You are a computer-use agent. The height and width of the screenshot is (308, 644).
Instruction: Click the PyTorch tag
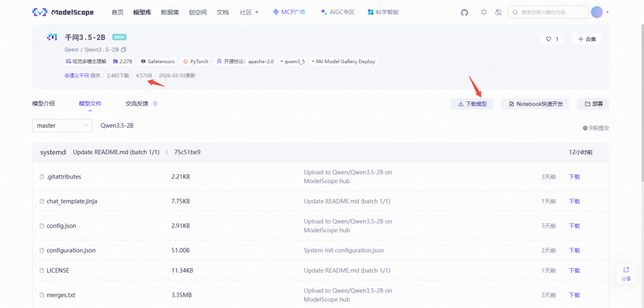pos(196,61)
